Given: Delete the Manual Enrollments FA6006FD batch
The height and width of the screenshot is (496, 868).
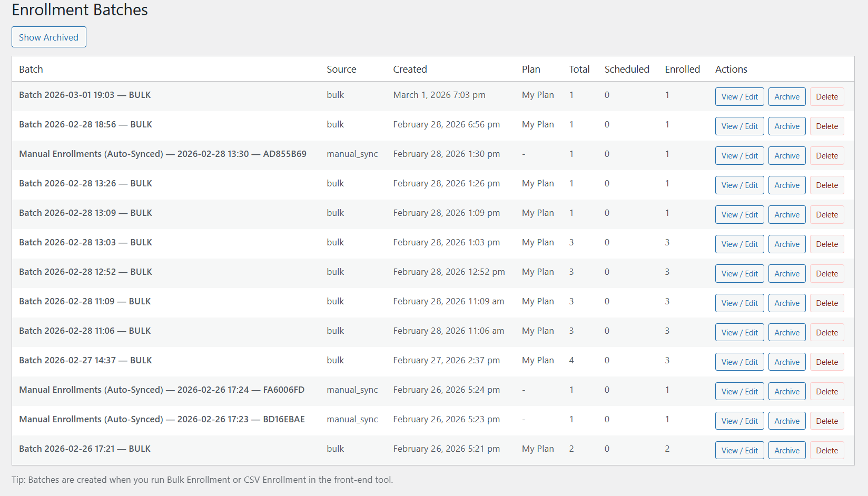Looking at the screenshot, I should [x=826, y=391].
